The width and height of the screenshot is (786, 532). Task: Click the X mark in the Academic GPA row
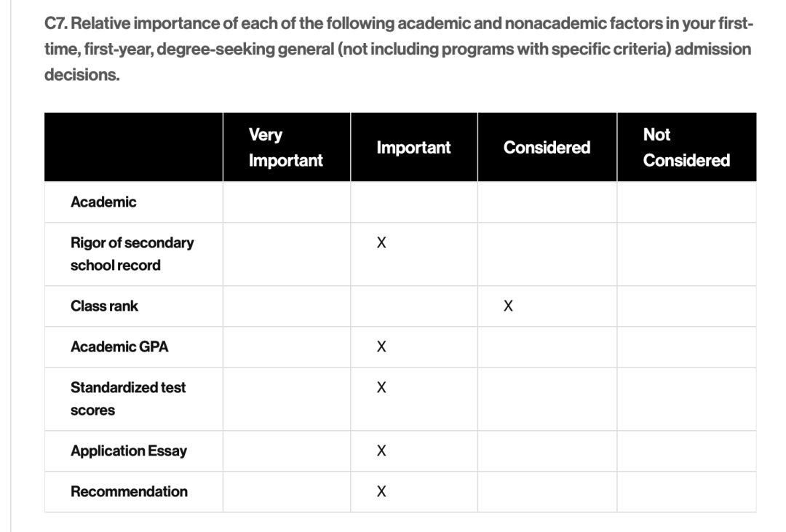381,347
